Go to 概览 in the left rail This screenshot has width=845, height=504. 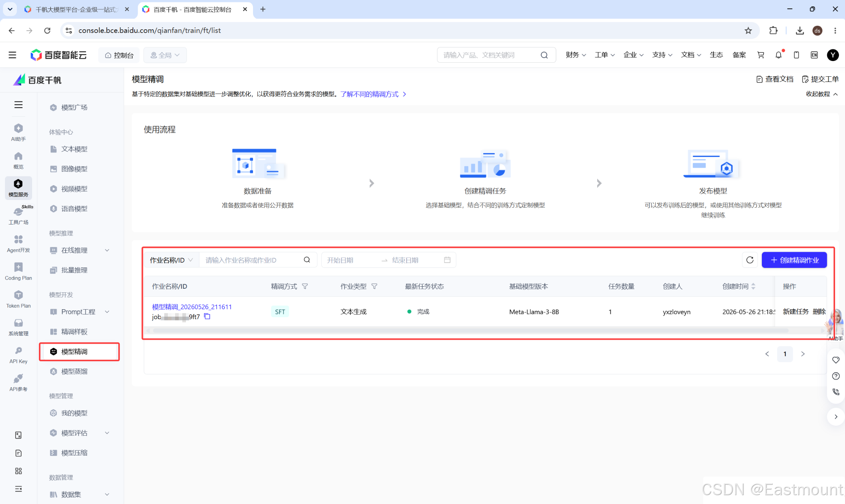18,160
